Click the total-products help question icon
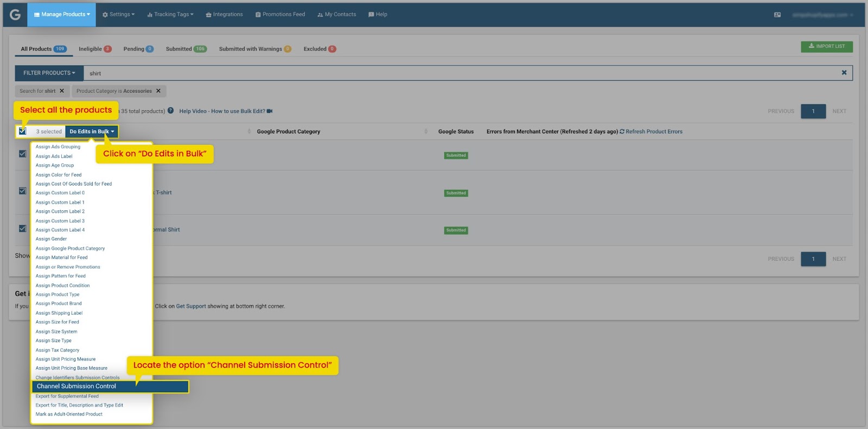The width and height of the screenshot is (868, 429). tap(170, 111)
